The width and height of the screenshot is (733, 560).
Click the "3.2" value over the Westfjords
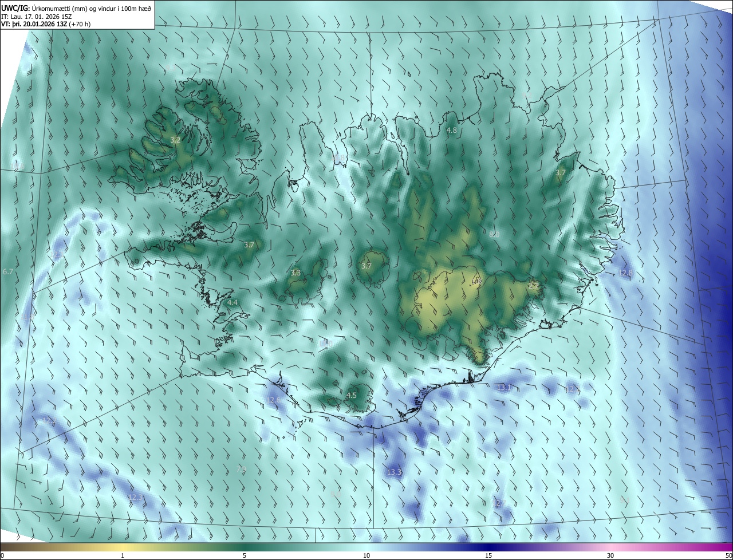click(176, 140)
